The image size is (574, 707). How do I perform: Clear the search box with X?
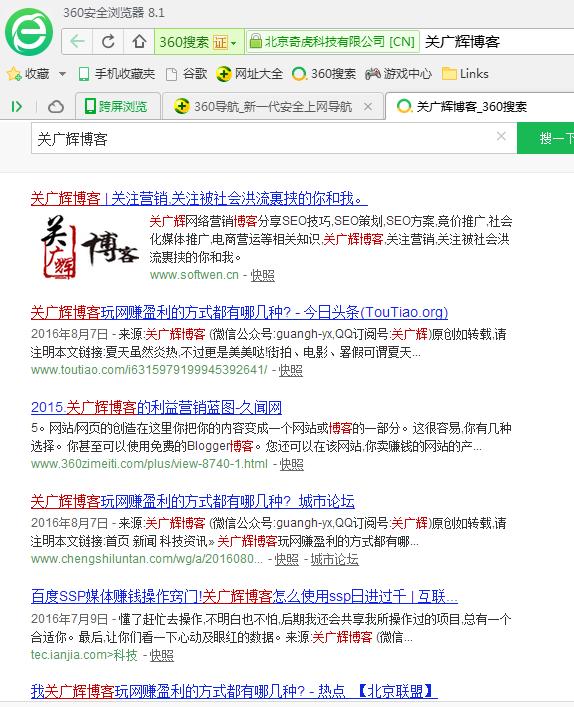pyautogui.click(x=501, y=136)
